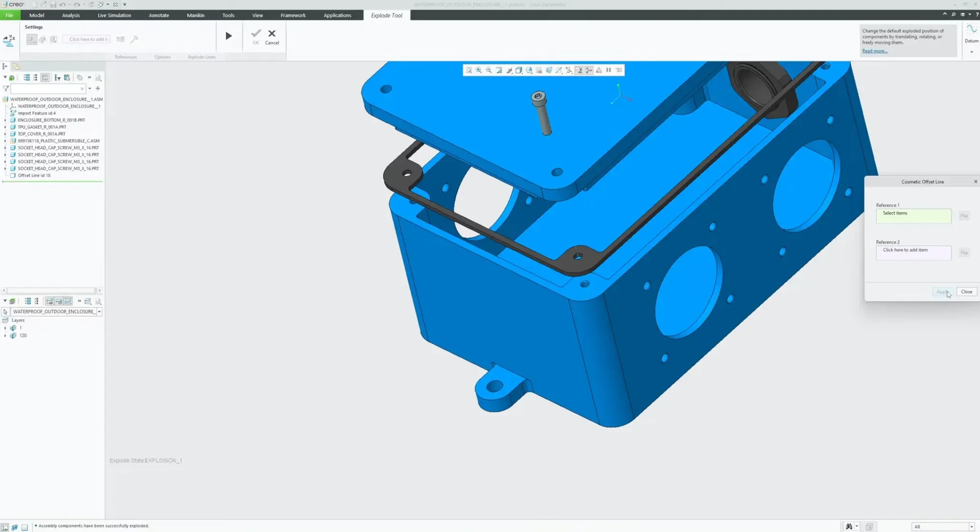Image resolution: width=980 pixels, height=532 pixels.
Task: Open the Manikin tab
Action: (195, 15)
